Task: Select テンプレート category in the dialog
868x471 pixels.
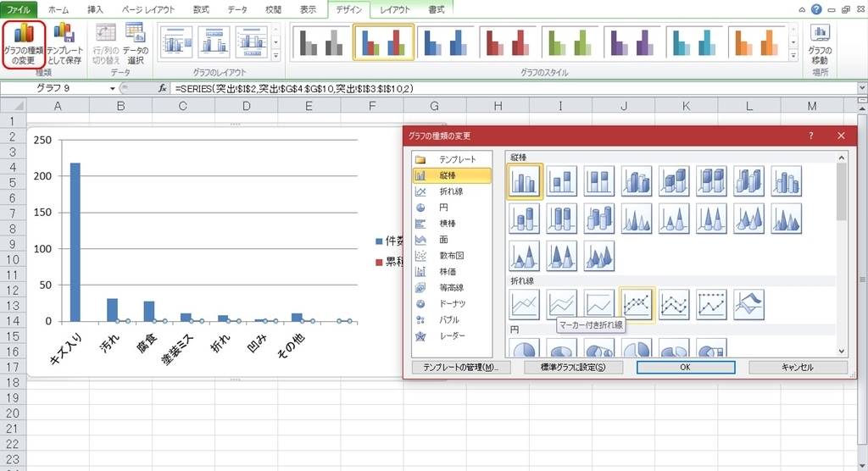Action: pyautogui.click(x=453, y=159)
